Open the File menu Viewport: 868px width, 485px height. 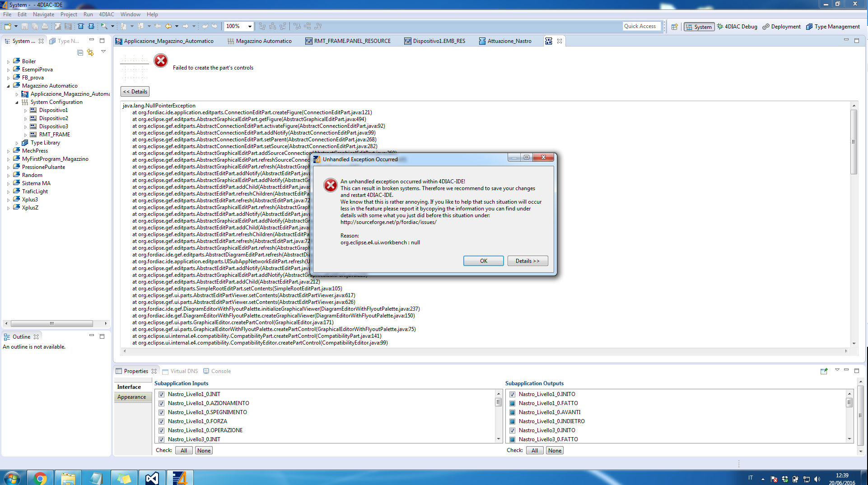[x=7, y=14]
